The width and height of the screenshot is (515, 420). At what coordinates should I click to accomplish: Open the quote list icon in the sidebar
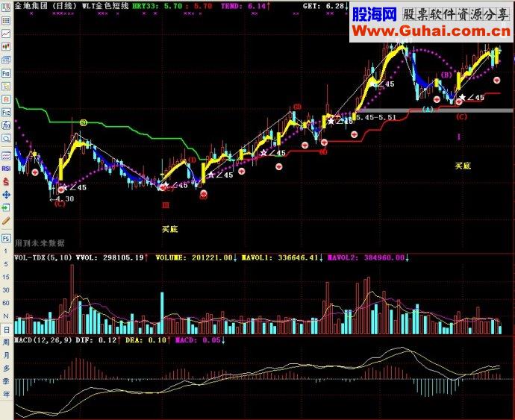point(6,7)
